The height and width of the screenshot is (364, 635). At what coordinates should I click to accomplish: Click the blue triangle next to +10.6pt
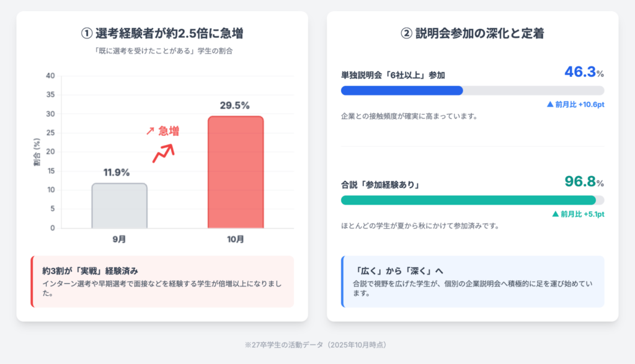pos(549,104)
